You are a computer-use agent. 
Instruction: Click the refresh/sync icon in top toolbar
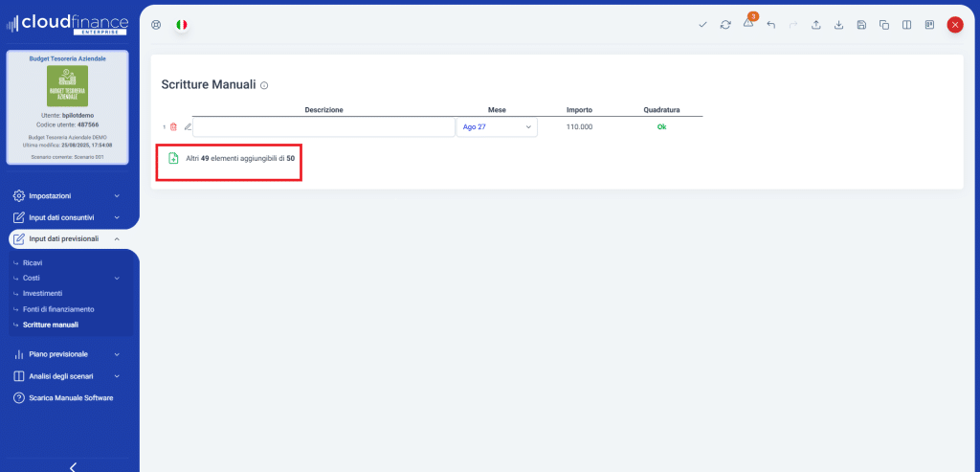725,25
